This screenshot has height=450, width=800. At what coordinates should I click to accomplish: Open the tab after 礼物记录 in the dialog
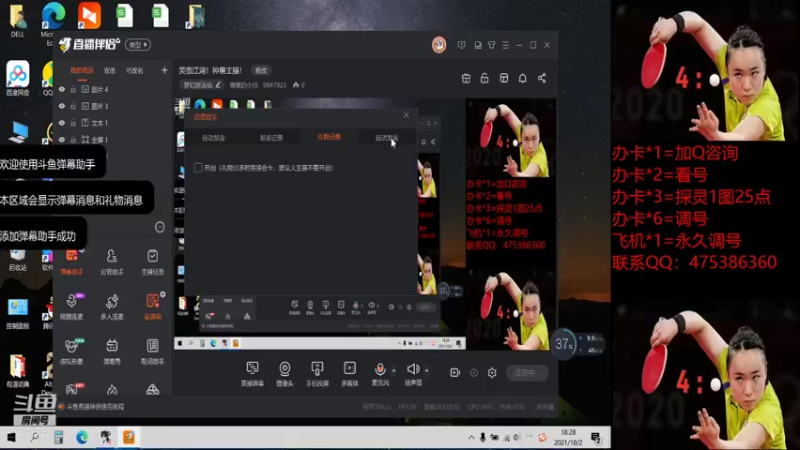tap(386, 138)
